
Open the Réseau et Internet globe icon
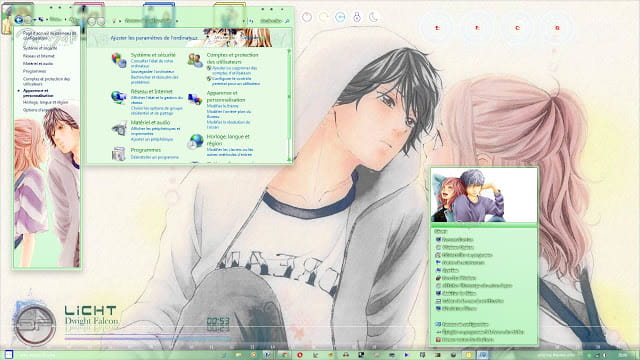point(119,97)
